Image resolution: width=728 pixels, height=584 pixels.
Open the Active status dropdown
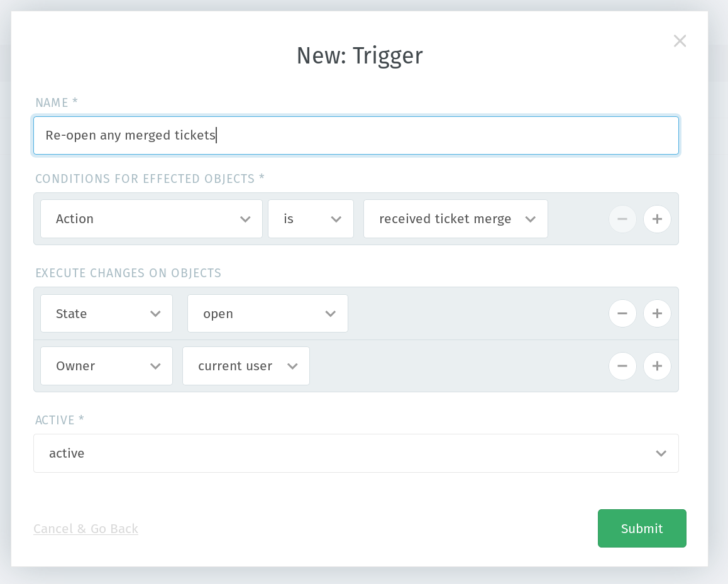coord(356,453)
